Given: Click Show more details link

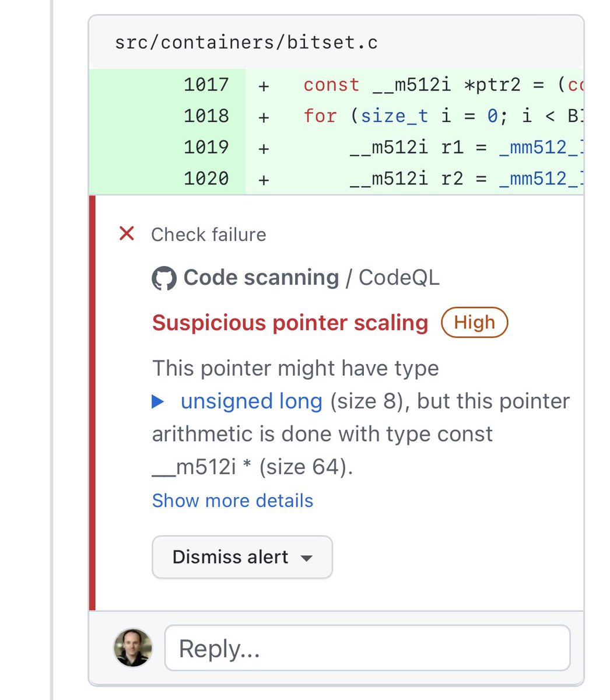Looking at the screenshot, I should pyautogui.click(x=233, y=501).
